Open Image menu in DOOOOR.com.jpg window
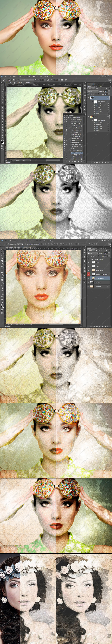112x644 pixels. [x=14, y=77]
